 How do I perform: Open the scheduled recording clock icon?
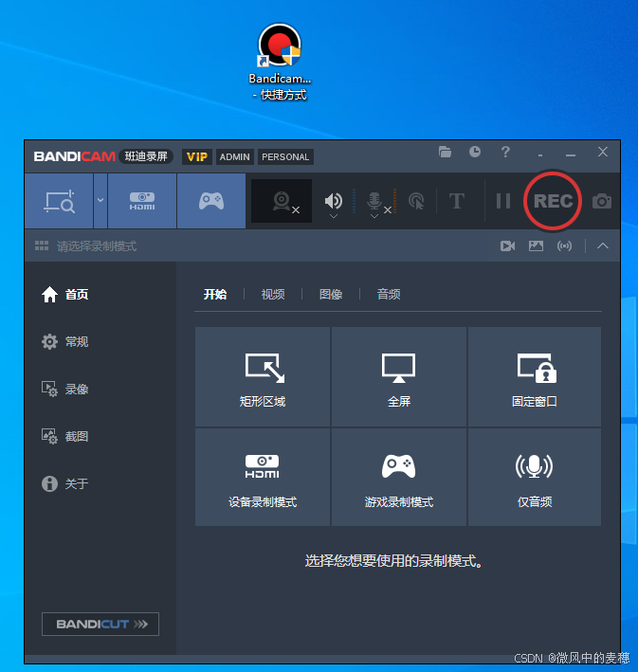[475, 152]
